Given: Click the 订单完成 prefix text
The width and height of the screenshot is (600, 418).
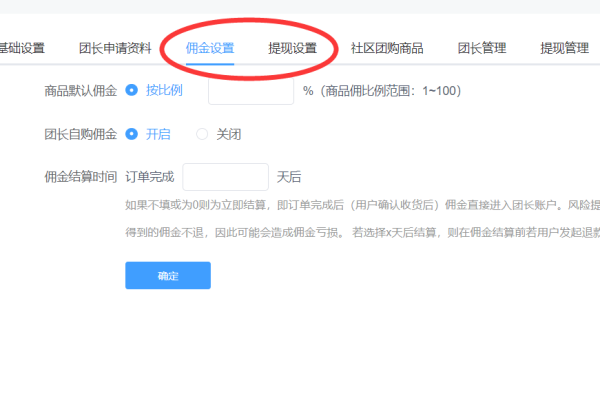Looking at the screenshot, I should pyautogui.click(x=149, y=177).
